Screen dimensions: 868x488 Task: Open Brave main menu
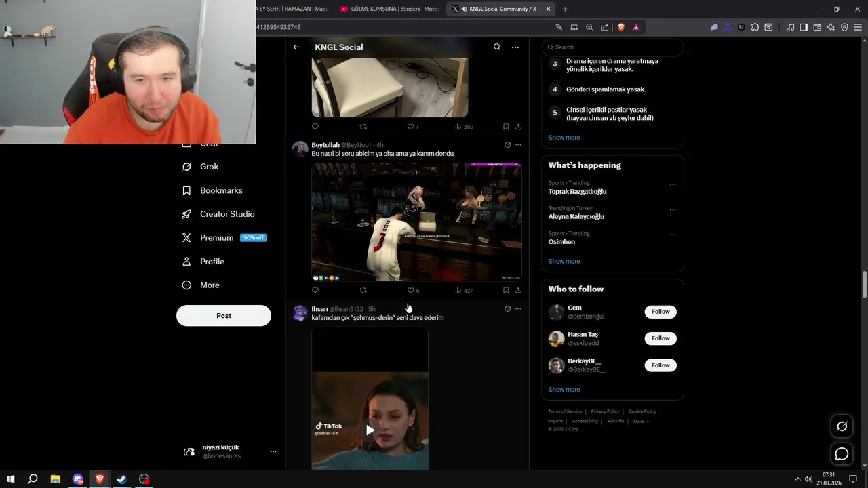(858, 27)
